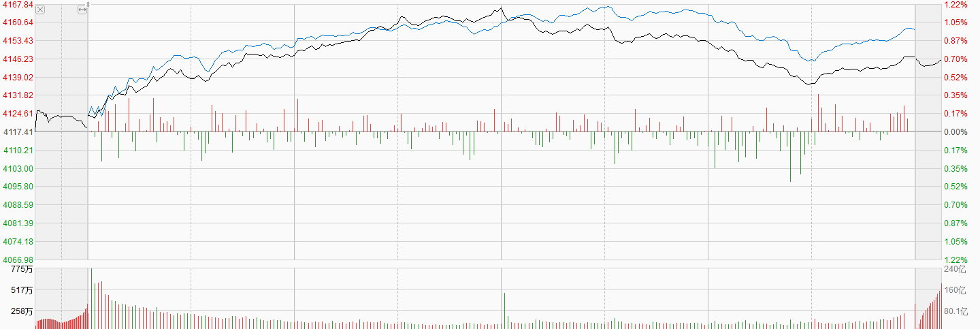Select the 4074.18 price label
This screenshot has height=329, width=980.
[x=17, y=242]
